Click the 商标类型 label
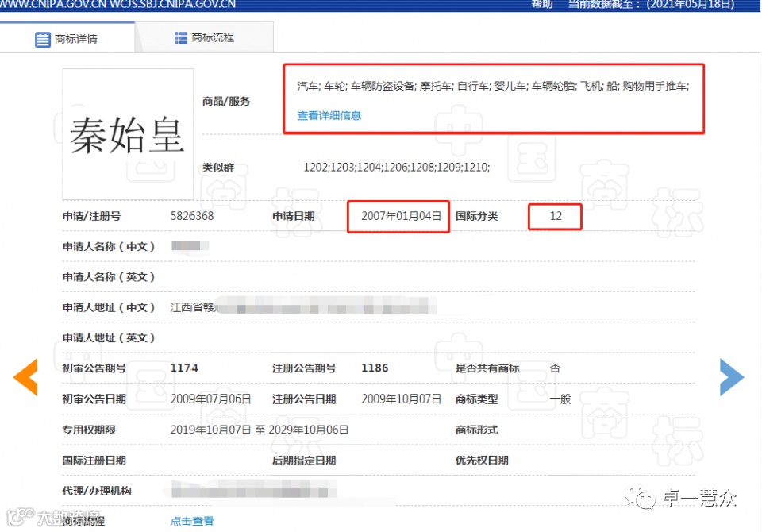This screenshot has width=762, height=532. click(477, 399)
